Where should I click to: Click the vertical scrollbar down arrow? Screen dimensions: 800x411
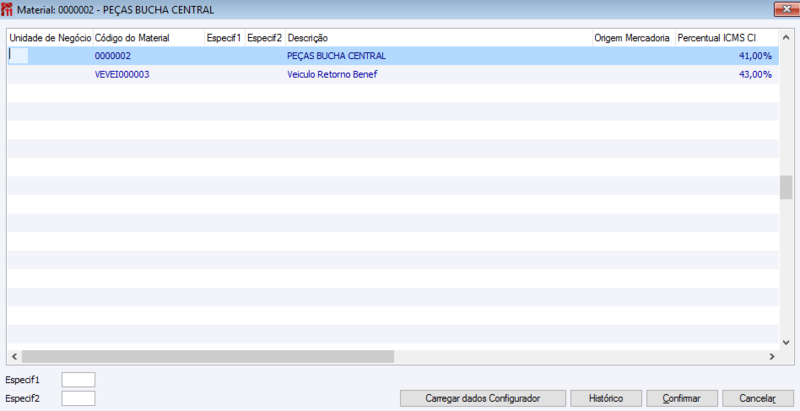point(786,342)
